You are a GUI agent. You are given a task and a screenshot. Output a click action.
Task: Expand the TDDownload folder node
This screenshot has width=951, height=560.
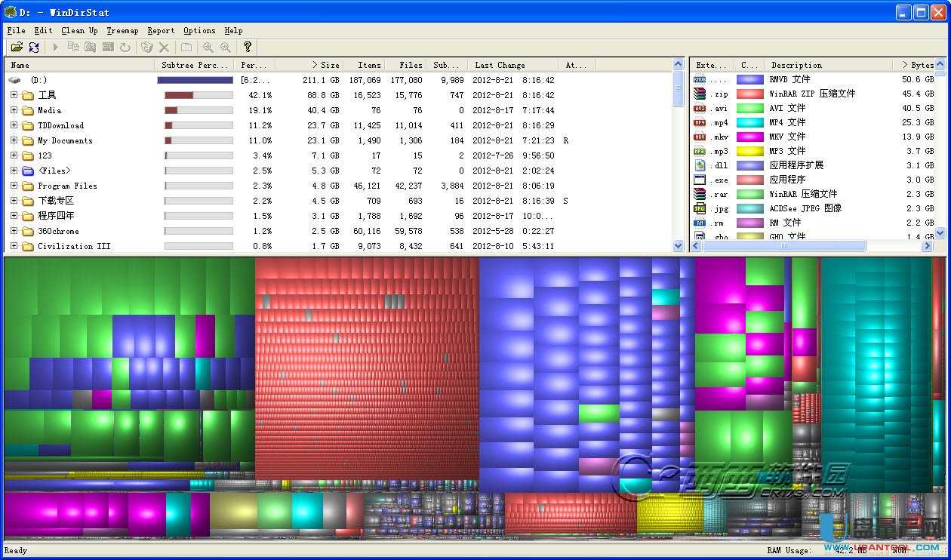[x=14, y=125]
